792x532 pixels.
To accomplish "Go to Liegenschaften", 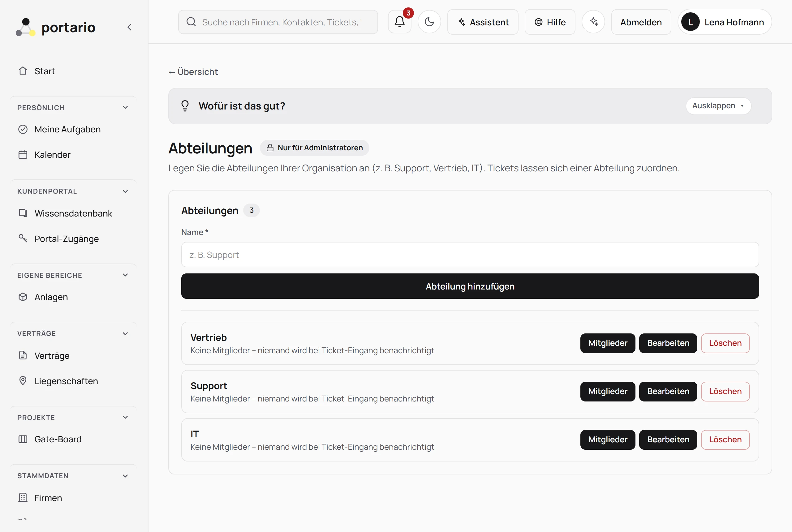I will pos(73,381).
